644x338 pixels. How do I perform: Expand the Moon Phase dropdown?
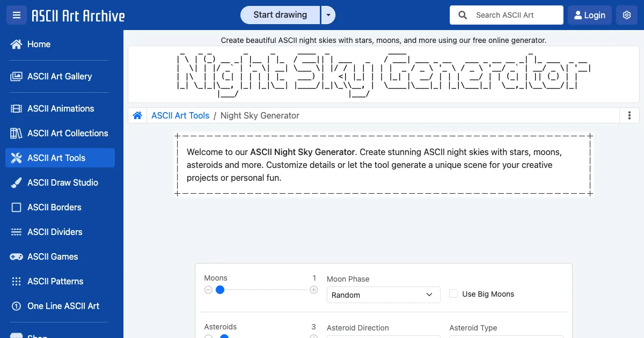pyautogui.click(x=383, y=295)
